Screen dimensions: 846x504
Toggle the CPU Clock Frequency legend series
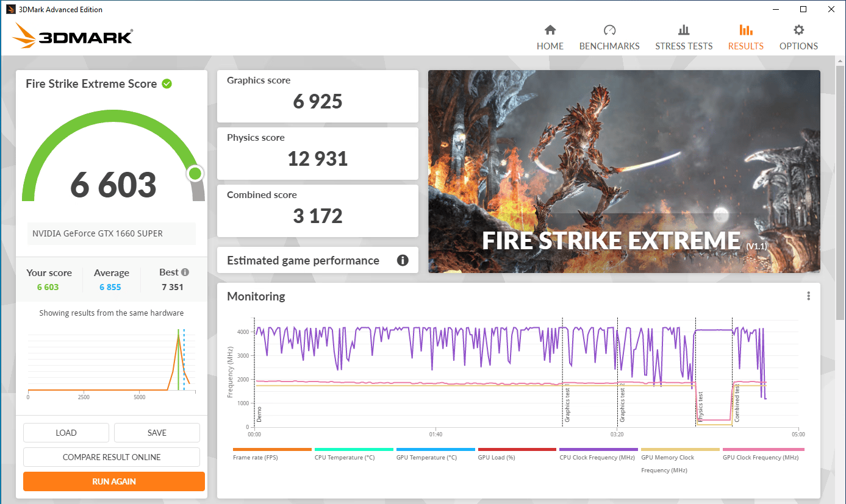pos(598,454)
